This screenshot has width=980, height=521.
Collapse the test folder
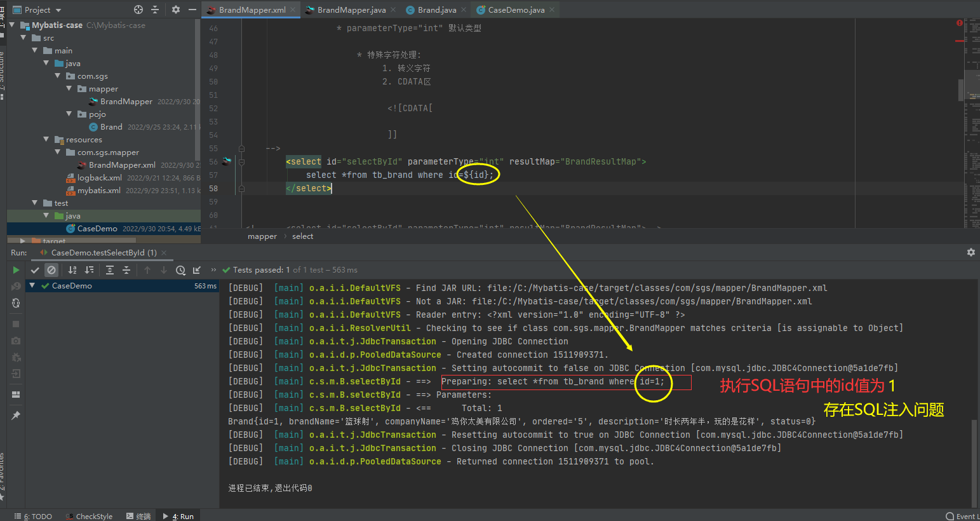coord(35,203)
